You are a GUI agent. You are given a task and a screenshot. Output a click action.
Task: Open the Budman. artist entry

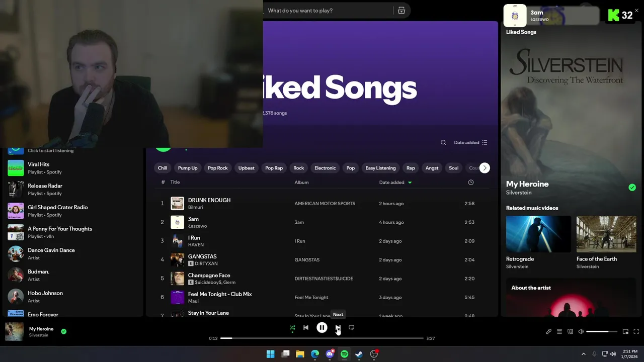click(x=73, y=275)
